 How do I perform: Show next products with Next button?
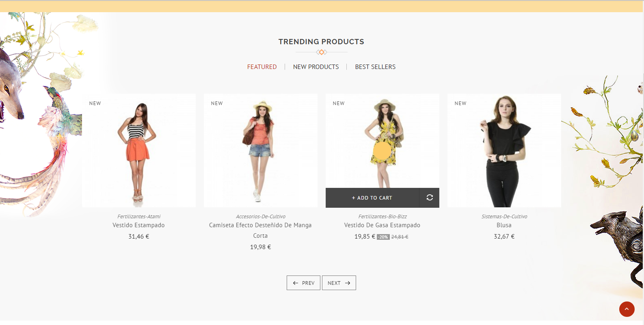tap(339, 283)
